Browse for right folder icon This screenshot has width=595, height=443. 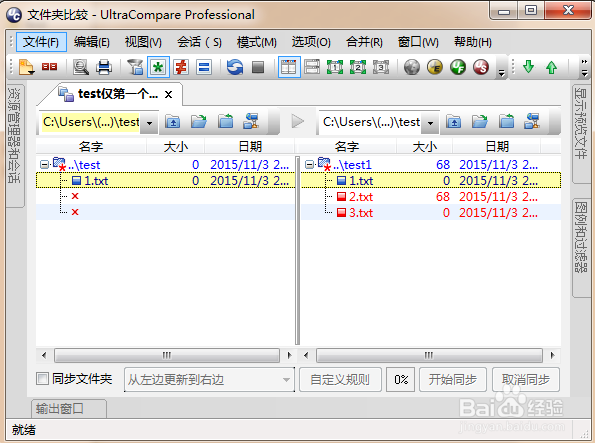[x=480, y=122]
